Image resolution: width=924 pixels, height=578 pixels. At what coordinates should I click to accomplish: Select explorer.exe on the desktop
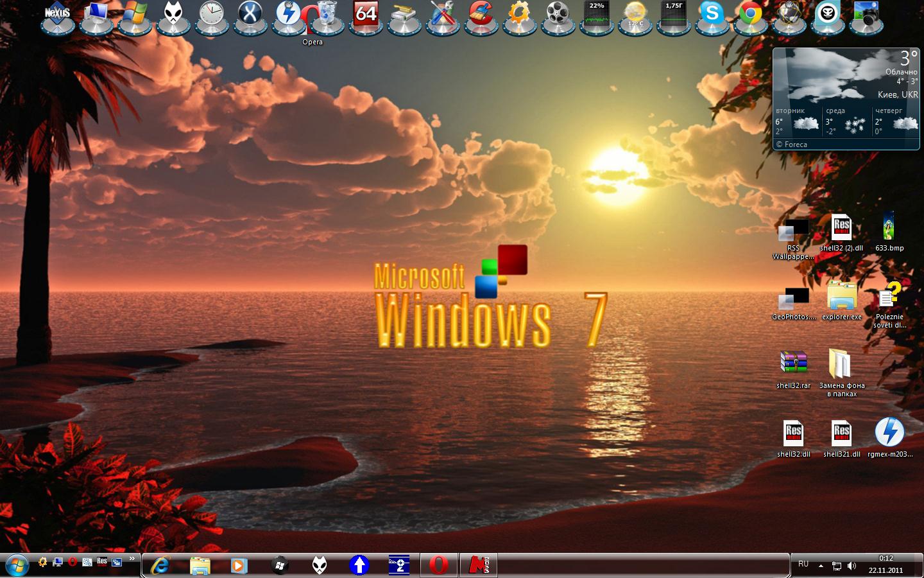click(842, 301)
